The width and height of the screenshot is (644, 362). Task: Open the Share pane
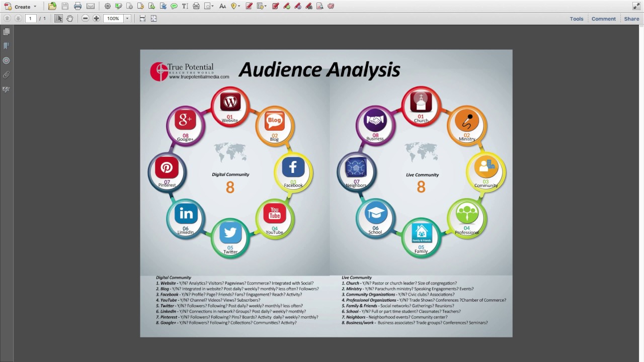631,19
